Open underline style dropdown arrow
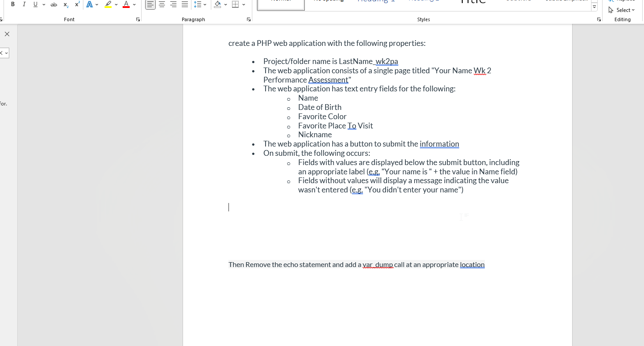This screenshot has height=346, width=644. pos(44,4)
